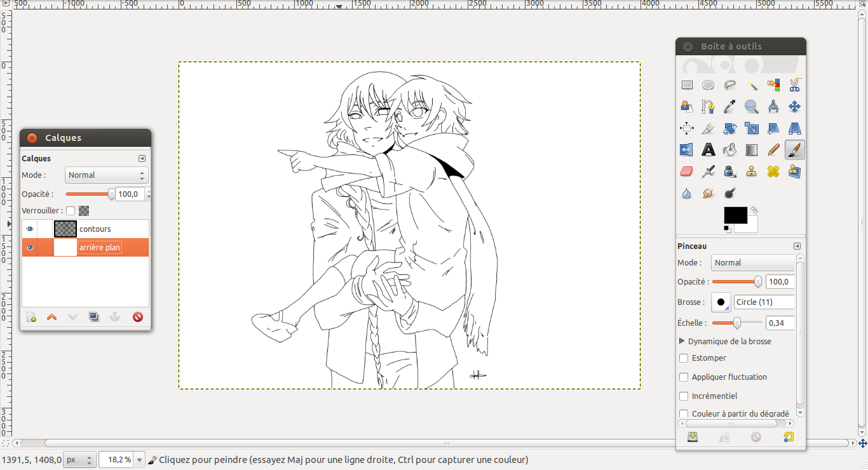
Task: Select the Text tool
Action: (x=709, y=150)
